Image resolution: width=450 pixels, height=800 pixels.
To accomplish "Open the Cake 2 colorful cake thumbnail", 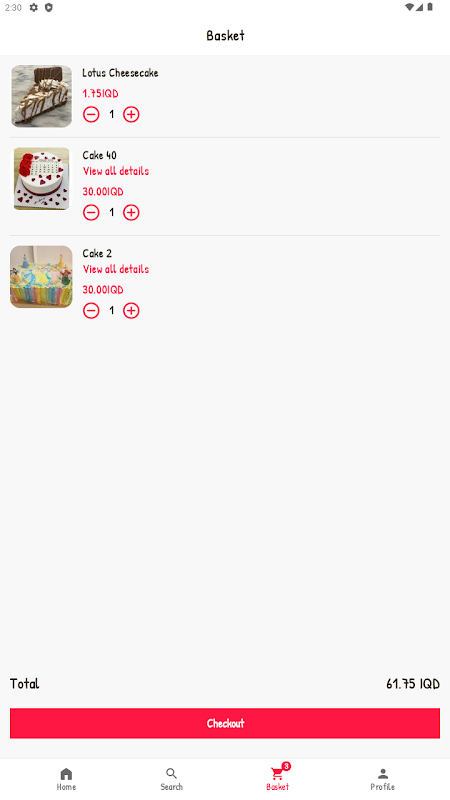I will [x=41, y=277].
